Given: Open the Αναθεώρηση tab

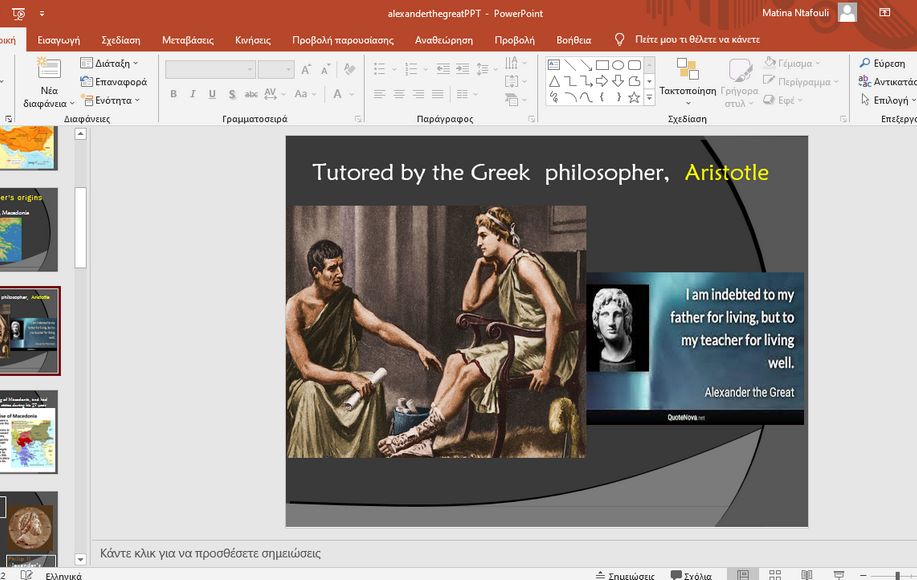Looking at the screenshot, I should click(x=444, y=40).
